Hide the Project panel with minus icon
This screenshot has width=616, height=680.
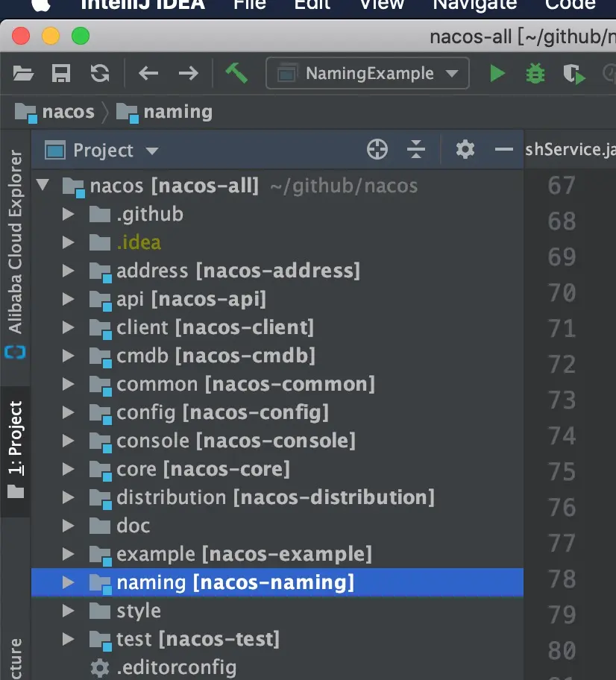(x=503, y=150)
